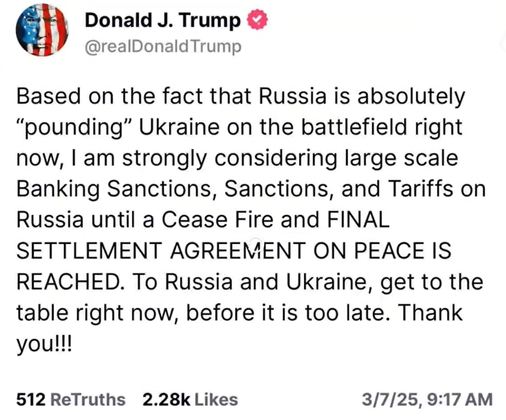Click the word "battlefield" in the post
Viewport: 506px width, 420px height.
click(355, 127)
